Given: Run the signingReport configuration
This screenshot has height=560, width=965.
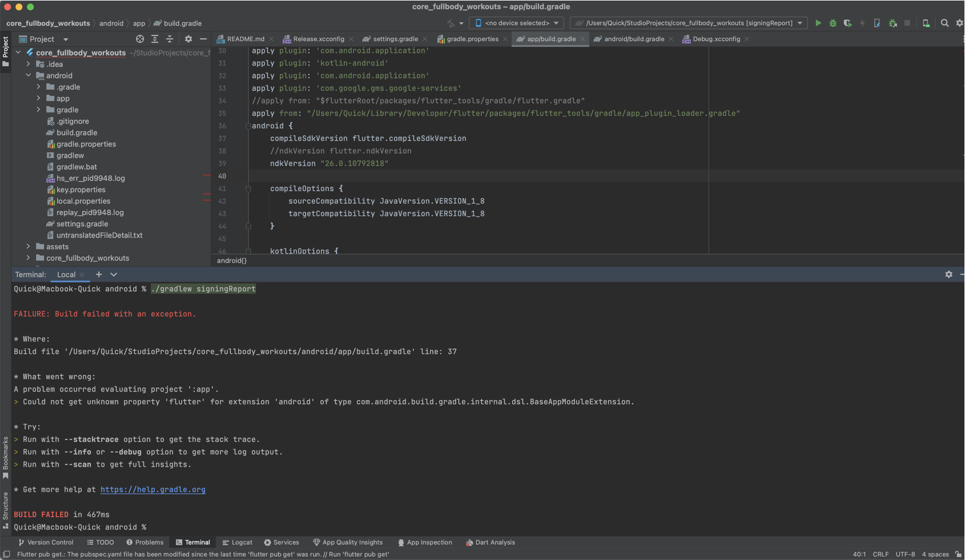Looking at the screenshot, I should 818,23.
